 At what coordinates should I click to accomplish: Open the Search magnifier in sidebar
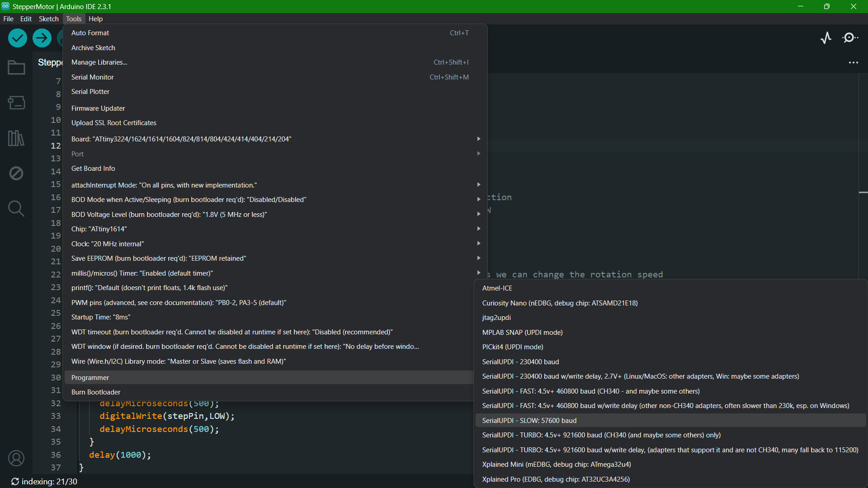(16, 208)
